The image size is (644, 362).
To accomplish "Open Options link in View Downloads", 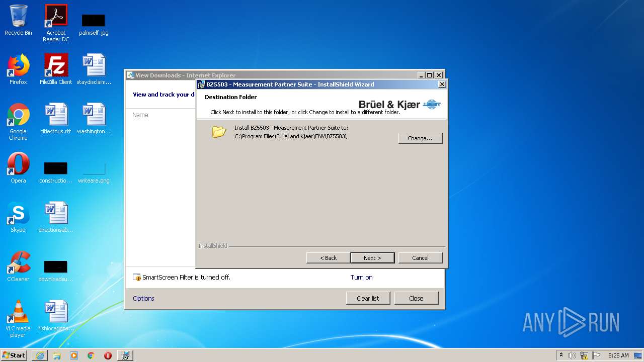I will point(143,299).
